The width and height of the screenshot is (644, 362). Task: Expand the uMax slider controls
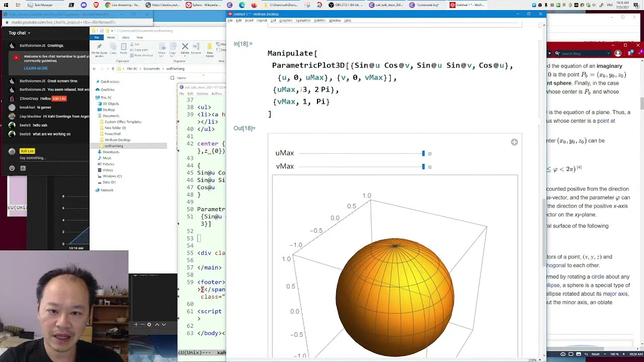(x=430, y=153)
